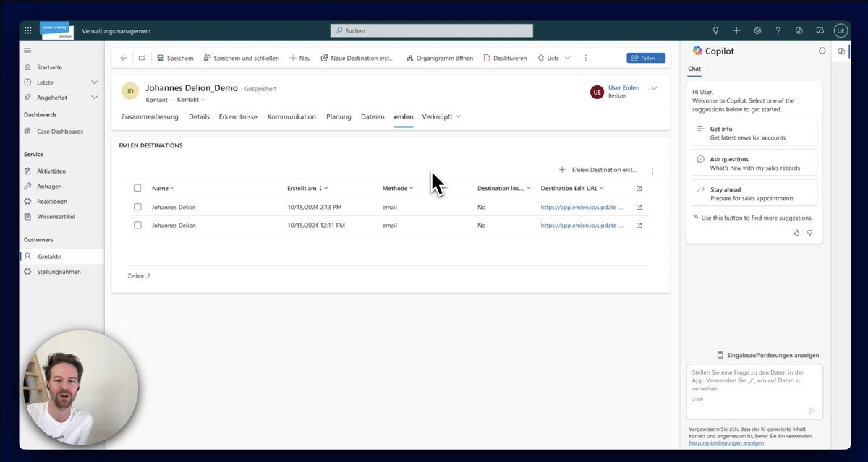Screen dimensions: 868x462
Task: Expand the Letzte navigation group
Action: coord(94,82)
